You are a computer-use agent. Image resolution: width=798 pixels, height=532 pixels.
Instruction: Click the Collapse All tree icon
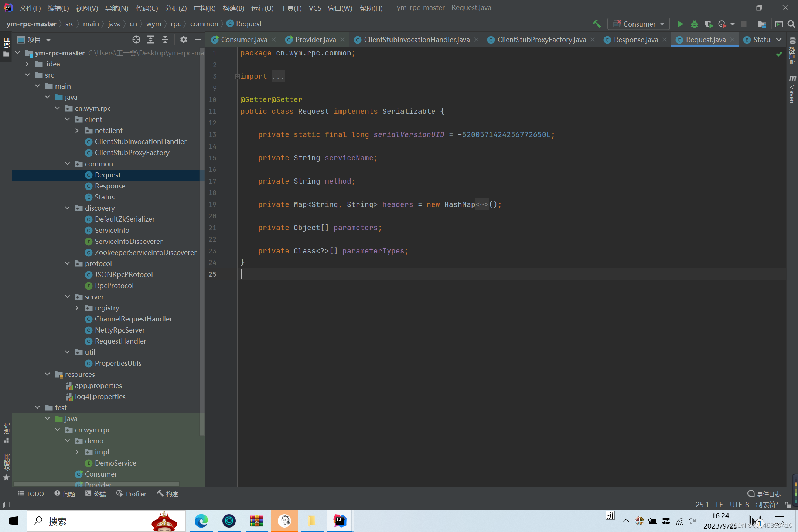point(165,40)
